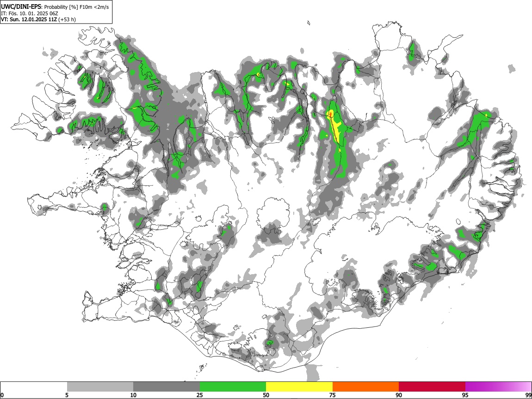Click the 'VT: Sun. 12.01.2025 11Z' line
The image size is (532, 399).
tap(29, 19)
